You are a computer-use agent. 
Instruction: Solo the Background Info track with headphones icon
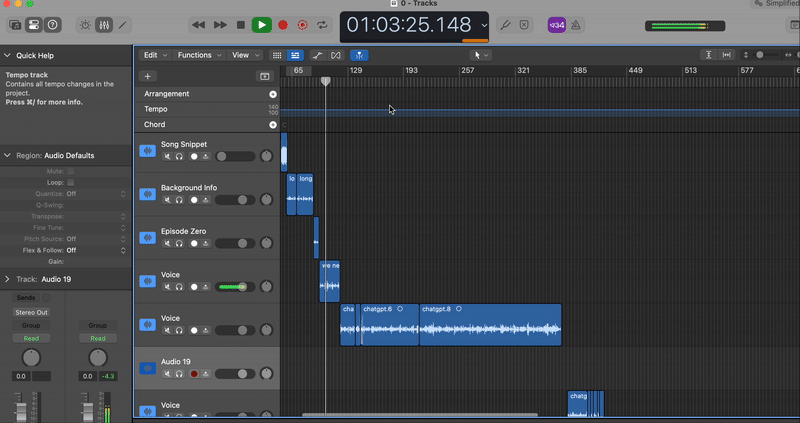[180, 200]
